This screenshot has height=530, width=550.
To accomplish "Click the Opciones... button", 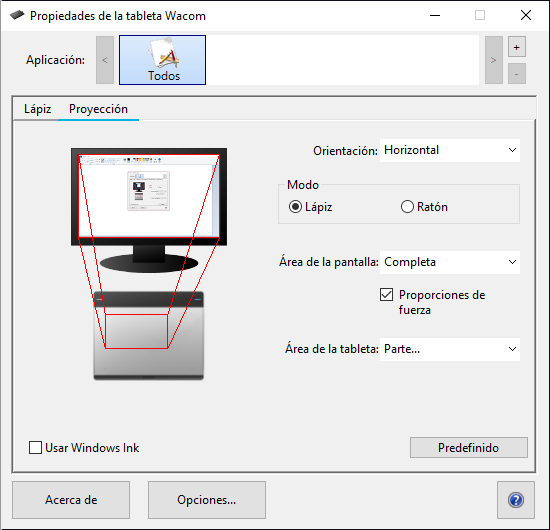I will (x=207, y=500).
